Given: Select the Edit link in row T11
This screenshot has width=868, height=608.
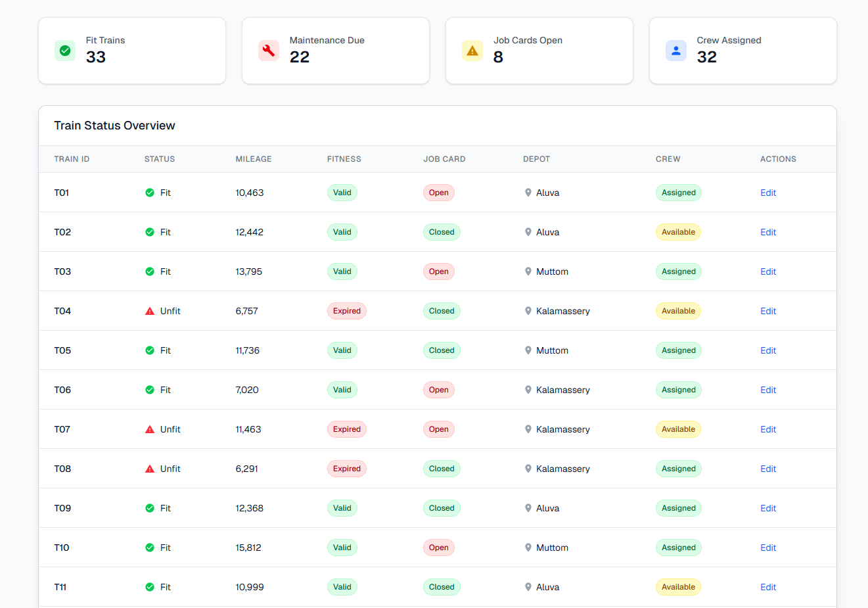Looking at the screenshot, I should [x=768, y=587].
